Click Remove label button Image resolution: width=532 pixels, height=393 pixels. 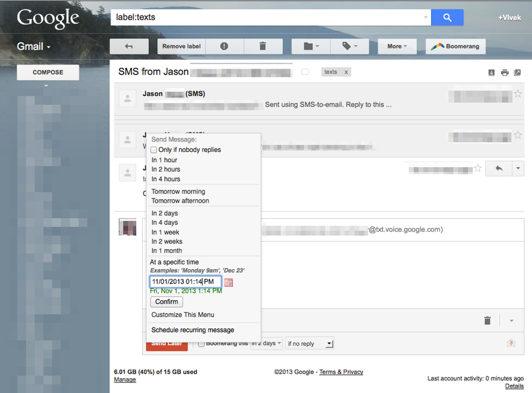pos(181,46)
